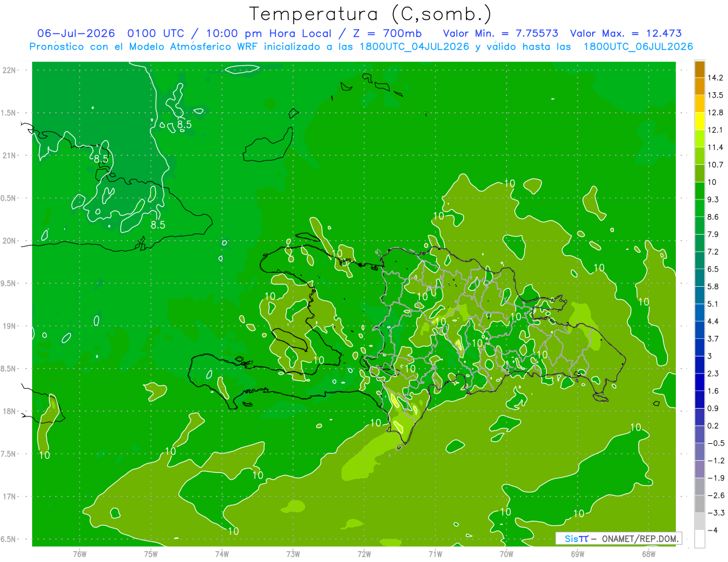Click the "71W" longitude axis label
This screenshot has width=728, height=562.
pyautogui.click(x=435, y=554)
